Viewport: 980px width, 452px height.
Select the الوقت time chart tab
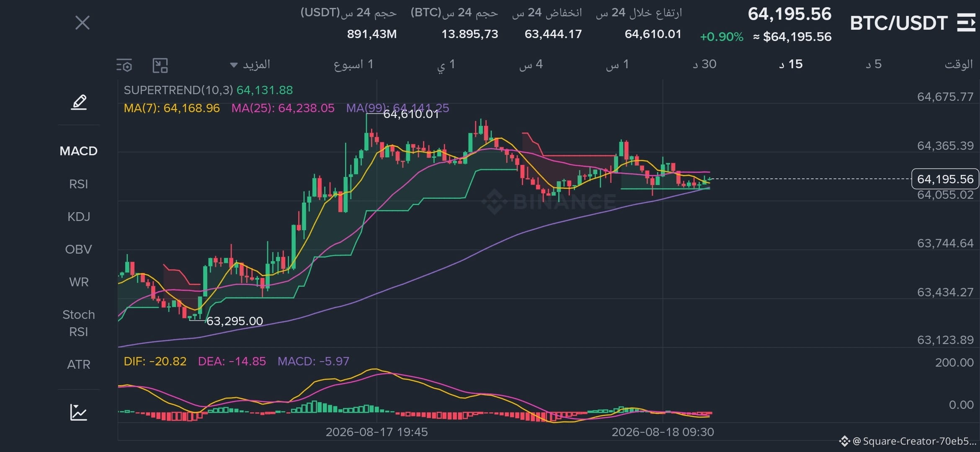(959, 64)
